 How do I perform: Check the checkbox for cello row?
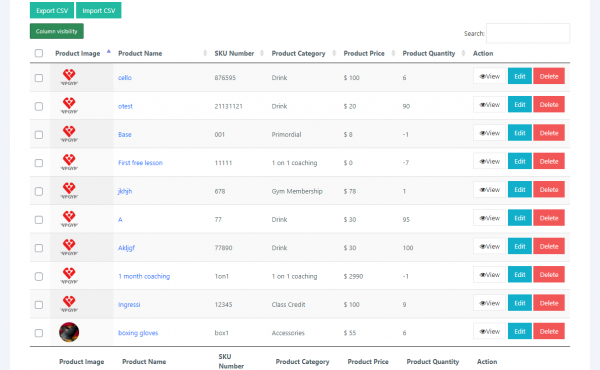pos(39,78)
